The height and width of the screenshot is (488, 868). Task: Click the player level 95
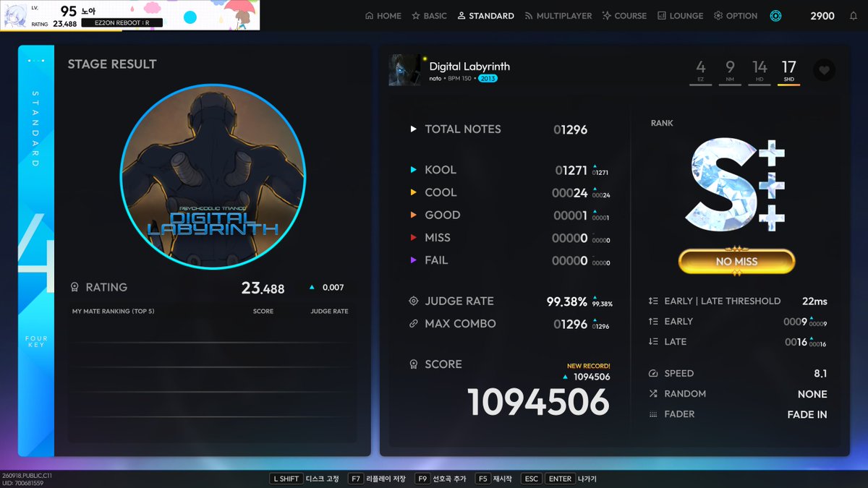pos(69,10)
